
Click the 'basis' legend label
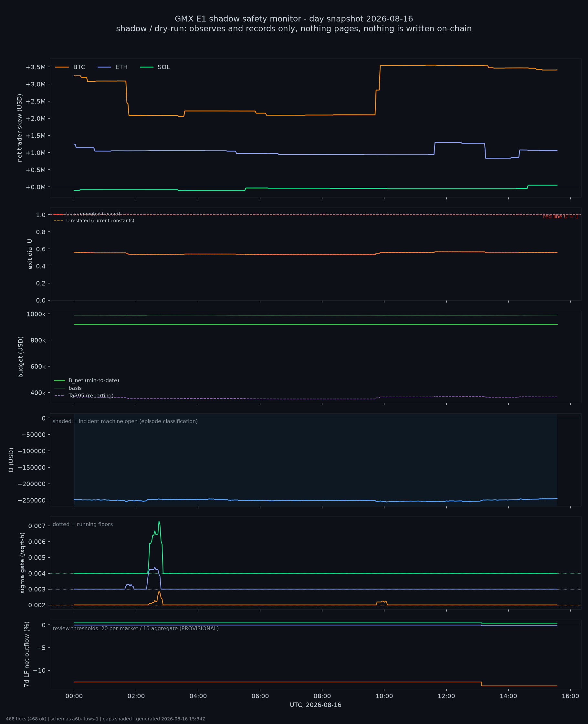click(75, 388)
